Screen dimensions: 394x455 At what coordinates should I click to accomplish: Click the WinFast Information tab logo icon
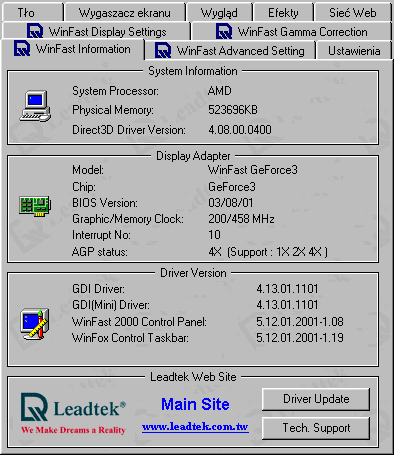pyautogui.click(x=22, y=48)
